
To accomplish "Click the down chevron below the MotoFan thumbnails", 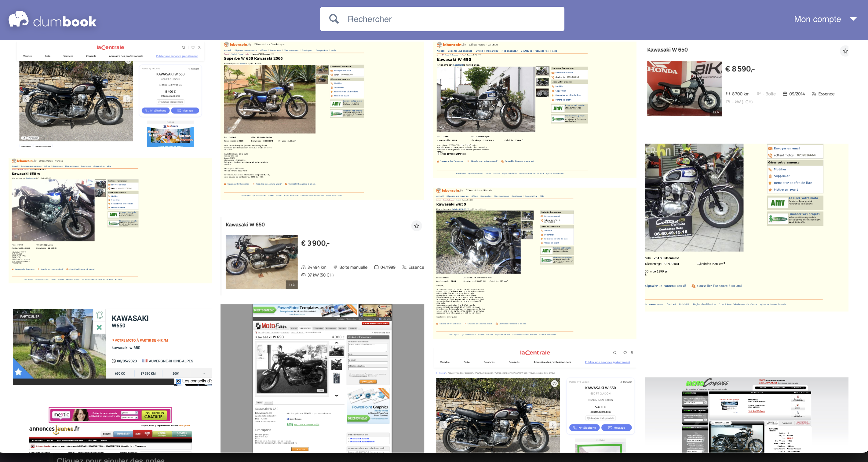I will click(336, 395).
